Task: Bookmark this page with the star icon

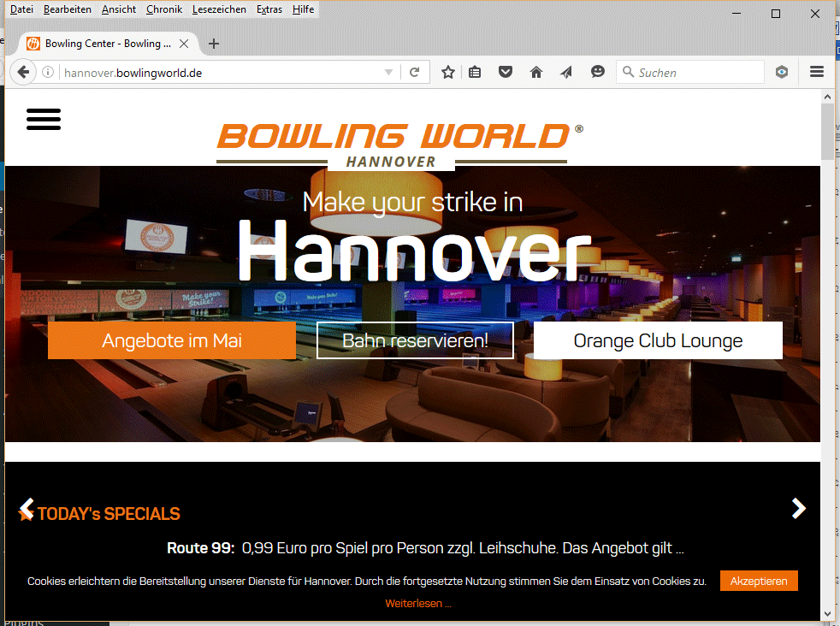Action: click(448, 73)
